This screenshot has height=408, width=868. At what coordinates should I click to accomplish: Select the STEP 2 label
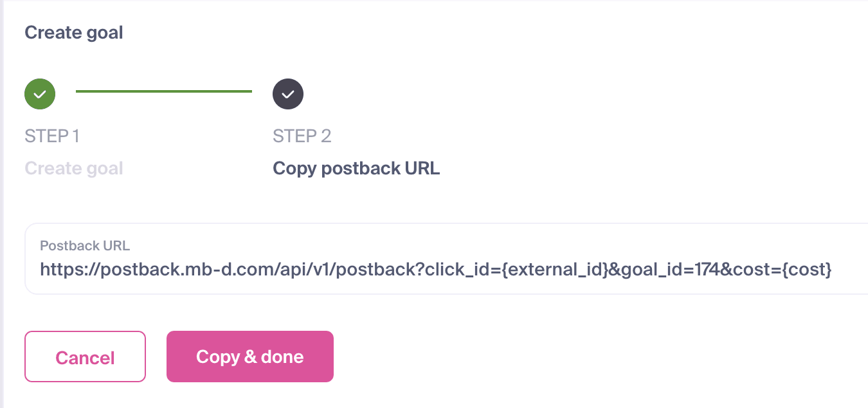[x=302, y=136]
